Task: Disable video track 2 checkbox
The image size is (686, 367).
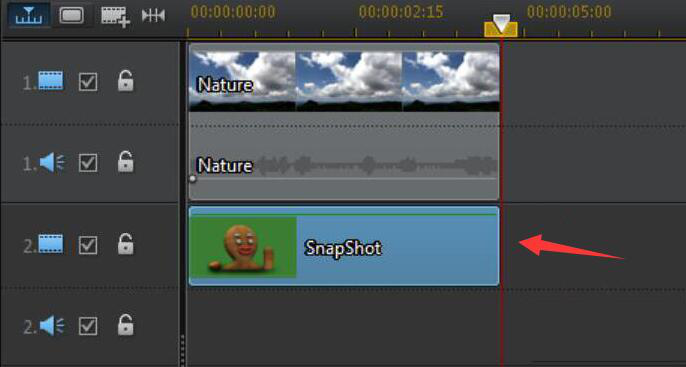Action: [88, 245]
